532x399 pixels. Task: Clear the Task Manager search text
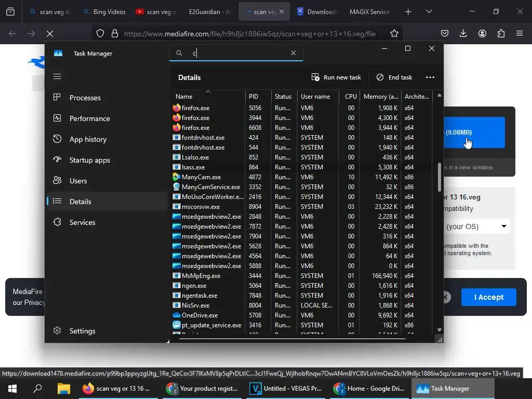point(293,53)
